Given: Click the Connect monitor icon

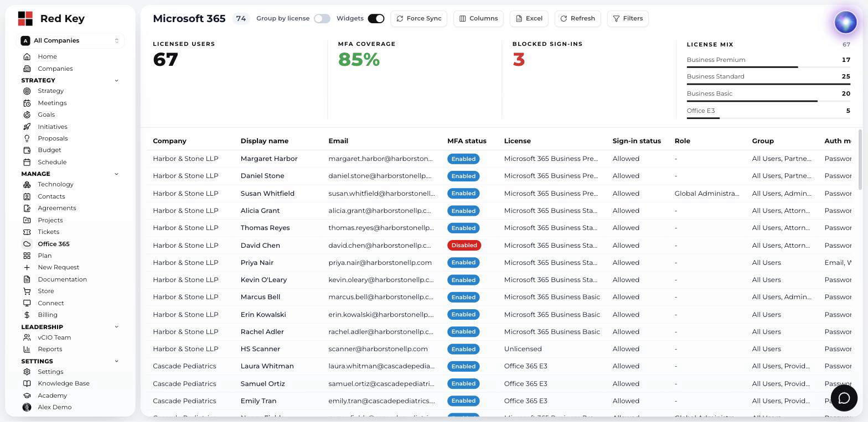Looking at the screenshot, I should tap(27, 303).
